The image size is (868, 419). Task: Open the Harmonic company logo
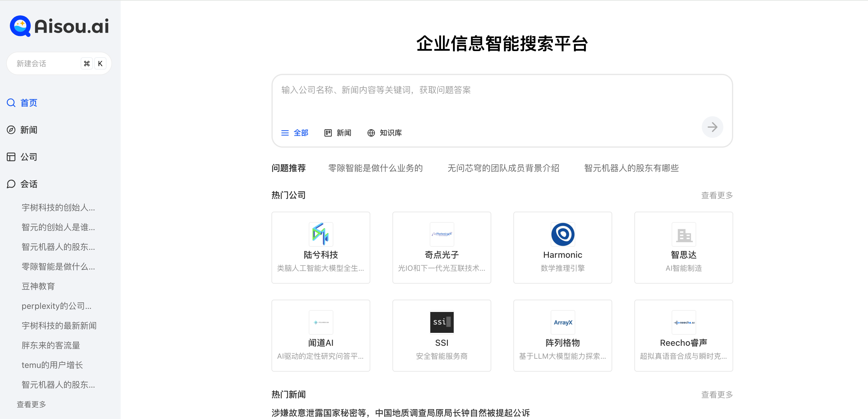[562, 234]
